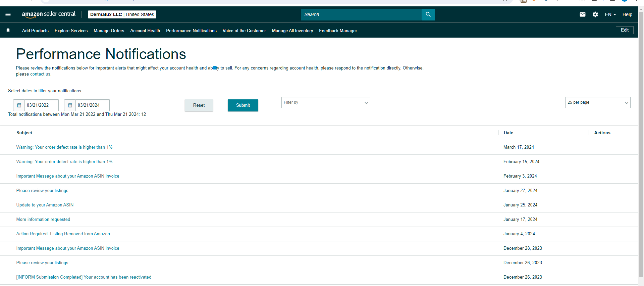This screenshot has width=644, height=286.
Task: Open the settings gear icon
Action: click(x=595, y=14)
